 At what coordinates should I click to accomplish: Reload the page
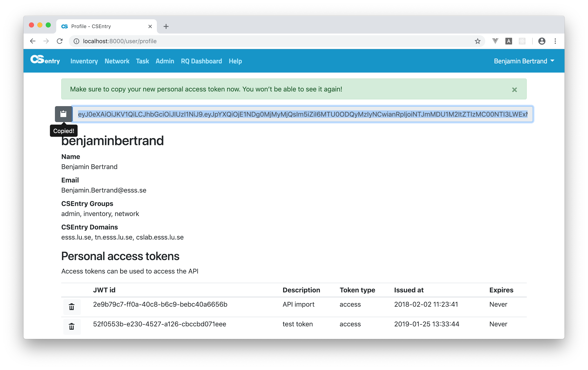click(x=60, y=41)
